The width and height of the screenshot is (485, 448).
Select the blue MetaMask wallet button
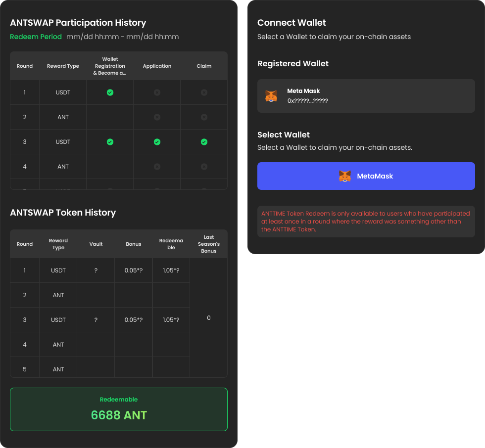click(366, 176)
